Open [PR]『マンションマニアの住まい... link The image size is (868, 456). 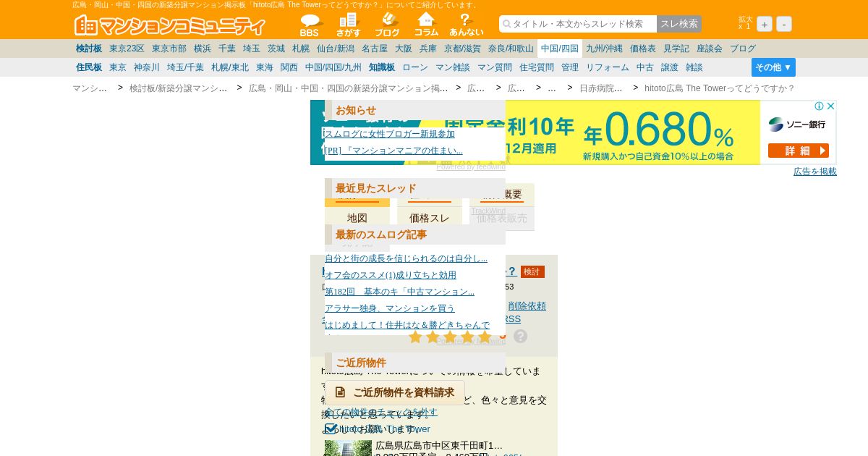393,151
